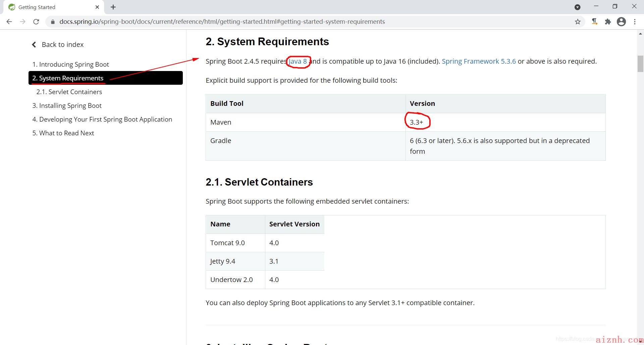Click the Tomcat 9.0 cell

235,243
